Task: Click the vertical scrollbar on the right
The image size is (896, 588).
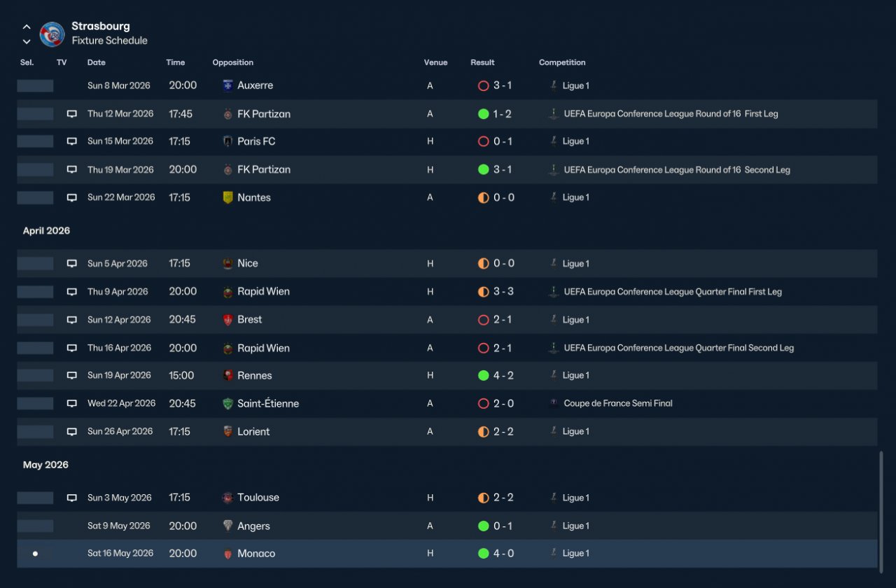Action: point(881,509)
